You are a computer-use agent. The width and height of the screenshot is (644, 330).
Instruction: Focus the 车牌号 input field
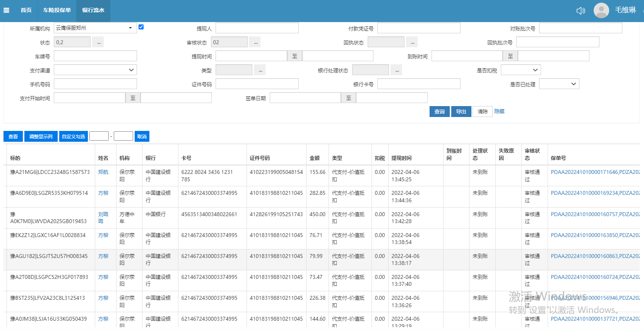[x=95, y=56]
